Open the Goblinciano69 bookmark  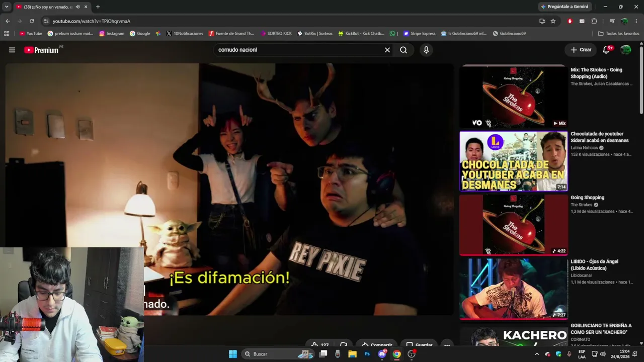click(509, 34)
